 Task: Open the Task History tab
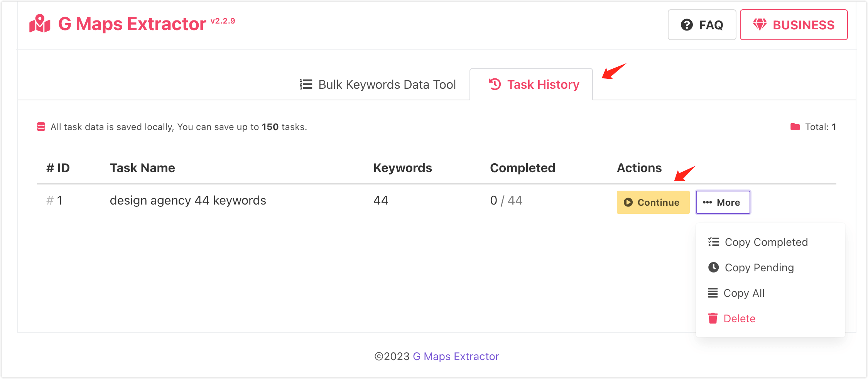click(531, 84)
